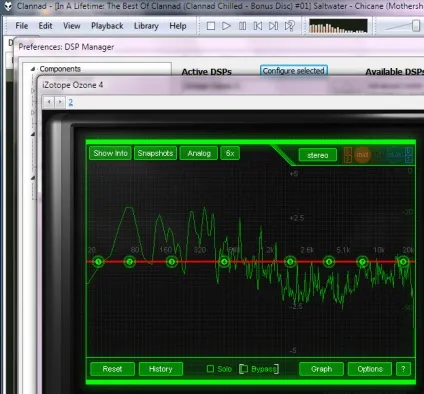
Task: Select EQ band node 5
Action: coord(290,262)
